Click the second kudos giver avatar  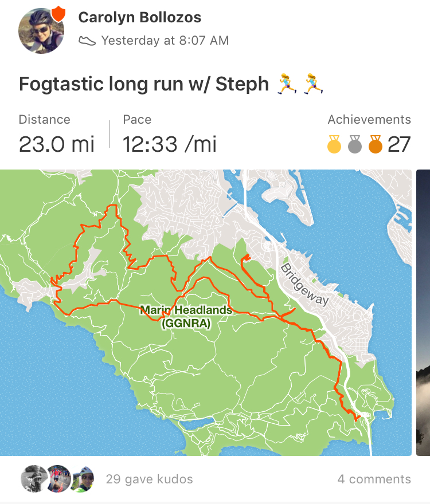58,479
